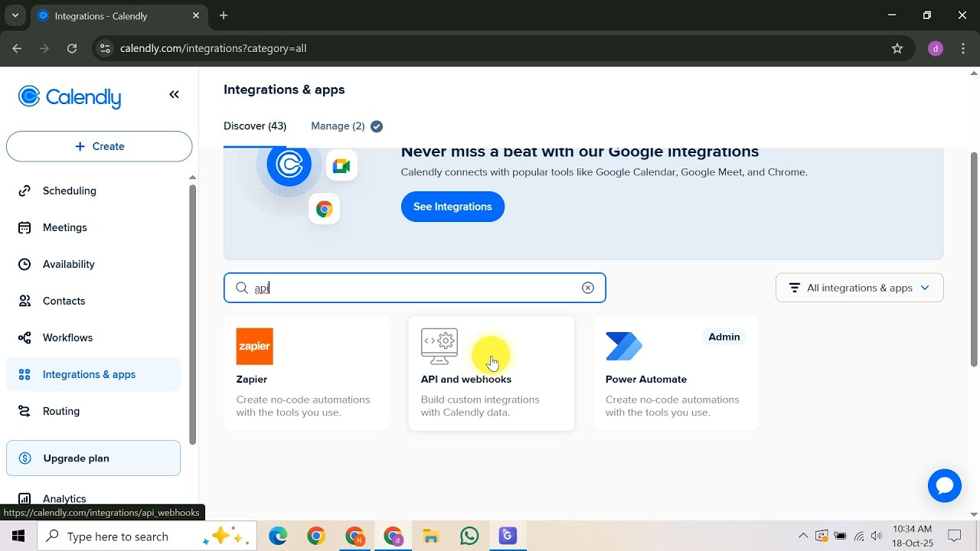The image size is (980, 551).
Task: Click the search magnifier icon
Action: click(242, 288)
